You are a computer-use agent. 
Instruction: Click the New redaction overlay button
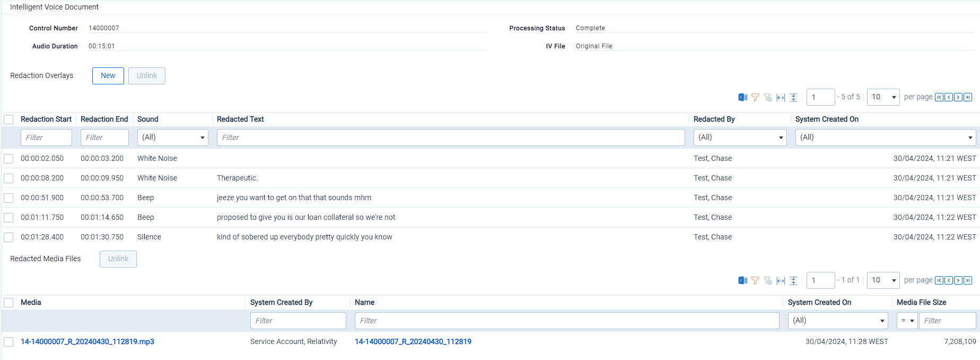[x=108, y=76]
